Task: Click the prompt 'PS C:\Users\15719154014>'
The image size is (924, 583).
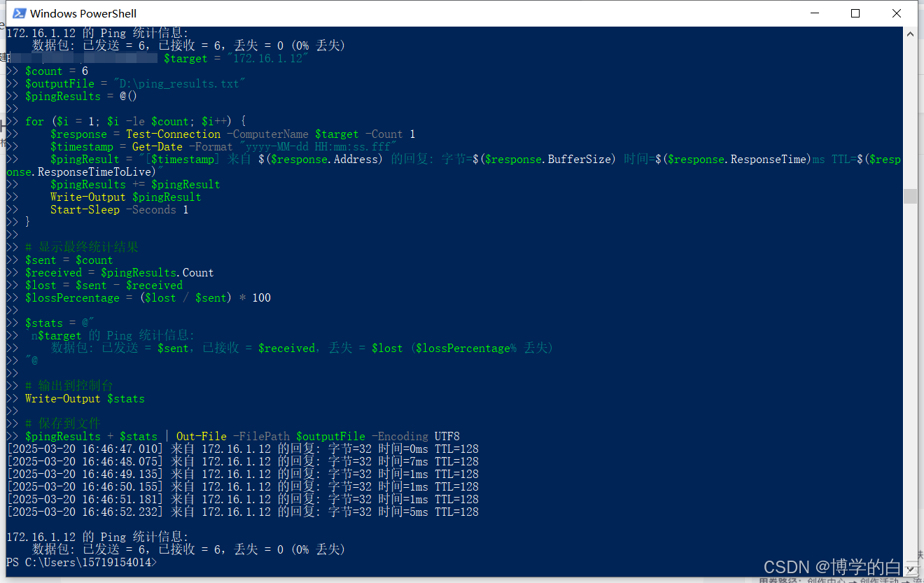Action: [x=82, y=563]
